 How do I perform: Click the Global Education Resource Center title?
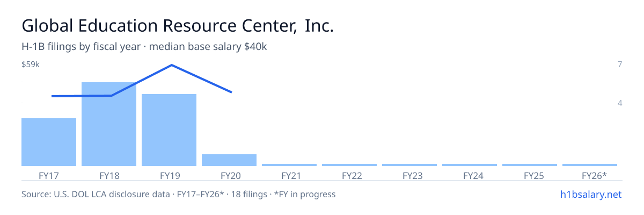pos(178,26)
